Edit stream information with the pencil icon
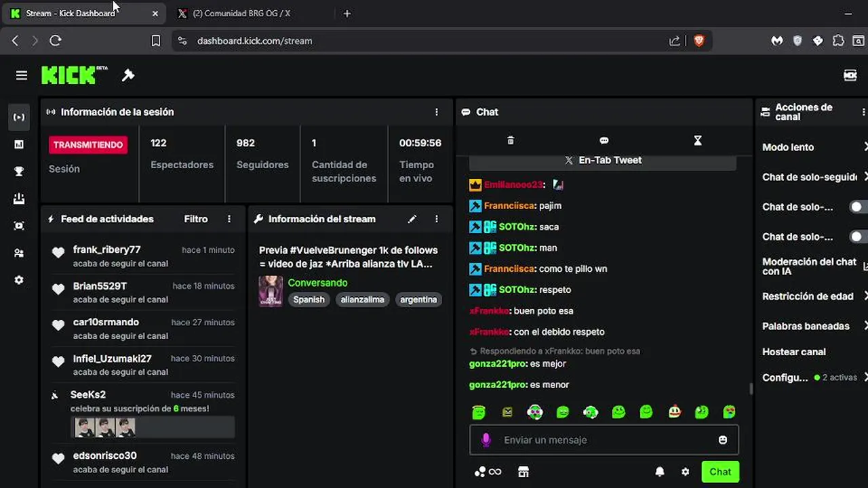The image size is (868, 488). point(412,219)
